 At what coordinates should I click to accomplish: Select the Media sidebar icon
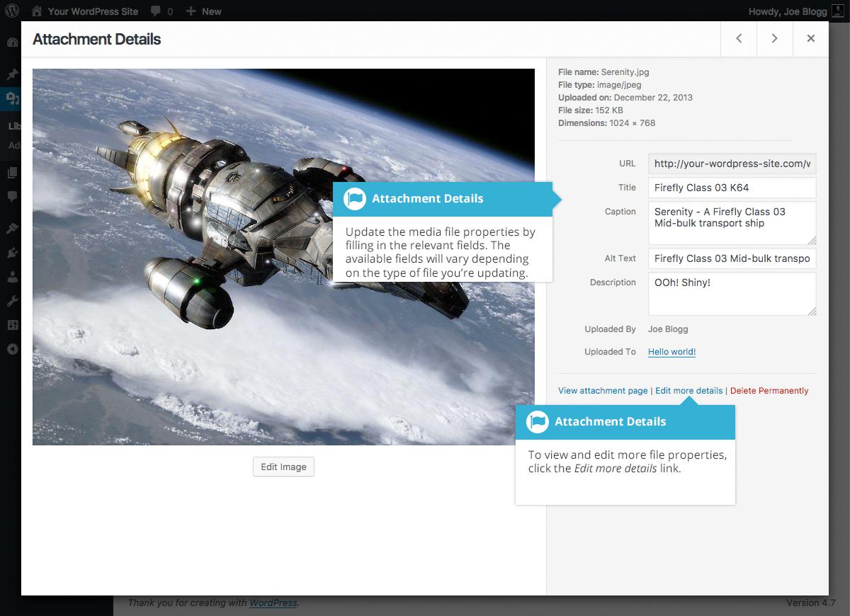[x=11, y=98]
